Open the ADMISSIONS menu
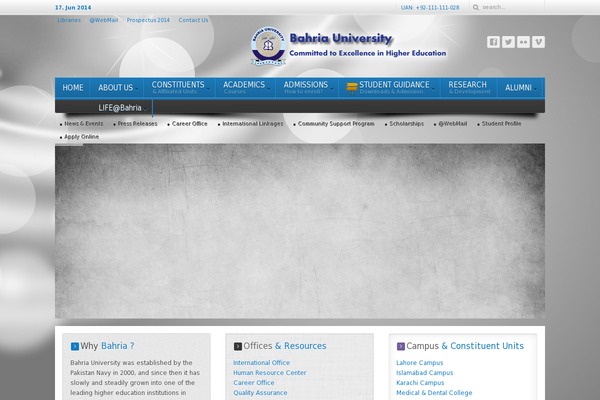The height and width of the screenshot is (400, 600). tap(307, 88)
